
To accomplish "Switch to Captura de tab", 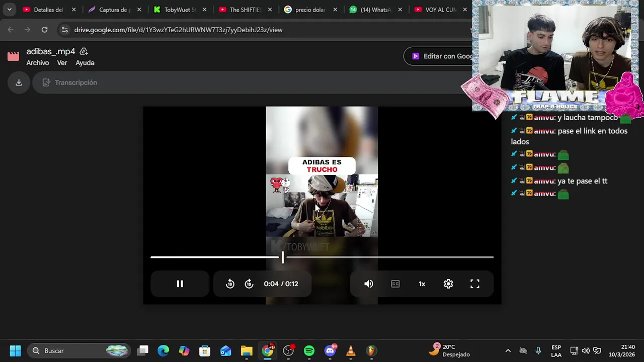I will pos(115,10).
